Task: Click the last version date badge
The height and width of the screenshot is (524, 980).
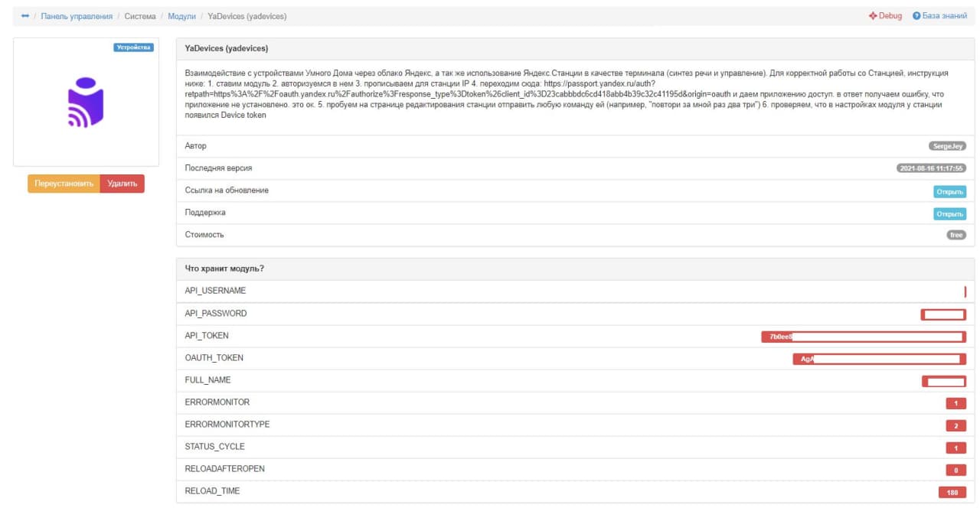Action: (931, 168)
